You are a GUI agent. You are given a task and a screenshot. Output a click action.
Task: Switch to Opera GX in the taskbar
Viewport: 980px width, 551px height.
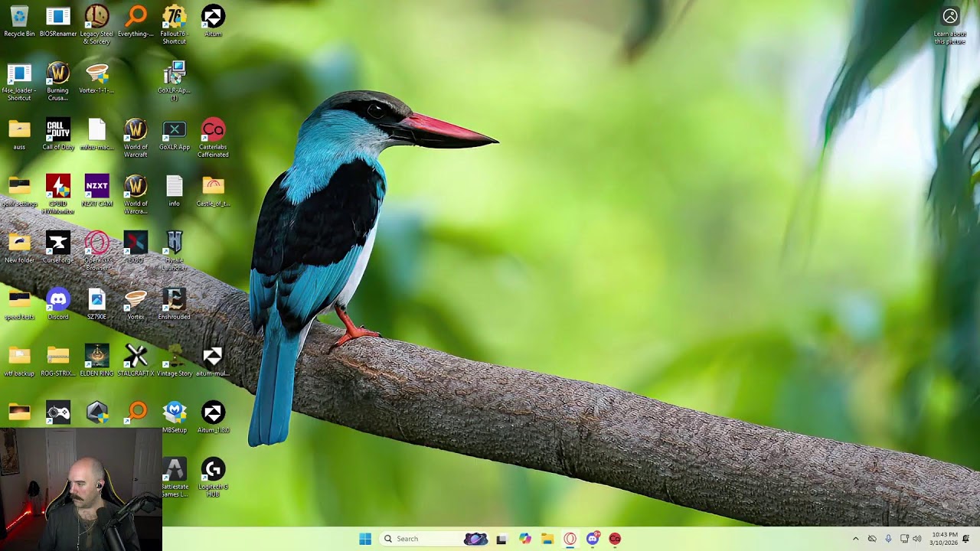(x=570, y=539)
